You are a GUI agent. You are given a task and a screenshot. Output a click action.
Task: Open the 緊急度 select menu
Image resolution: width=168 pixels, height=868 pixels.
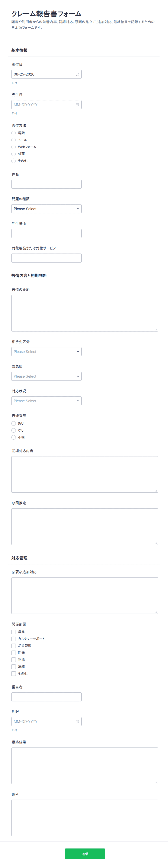(46, 376)
